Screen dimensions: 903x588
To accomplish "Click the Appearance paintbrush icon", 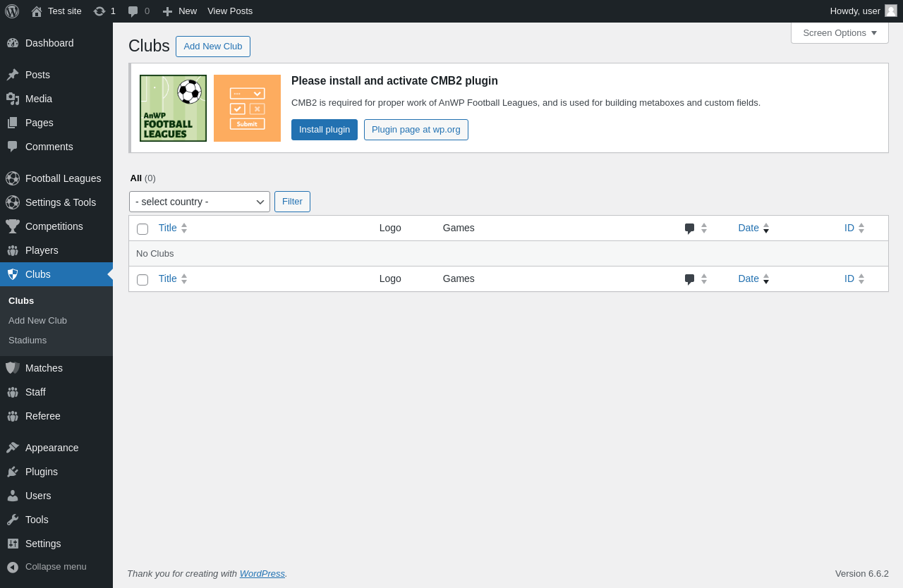I will (13, 448).
